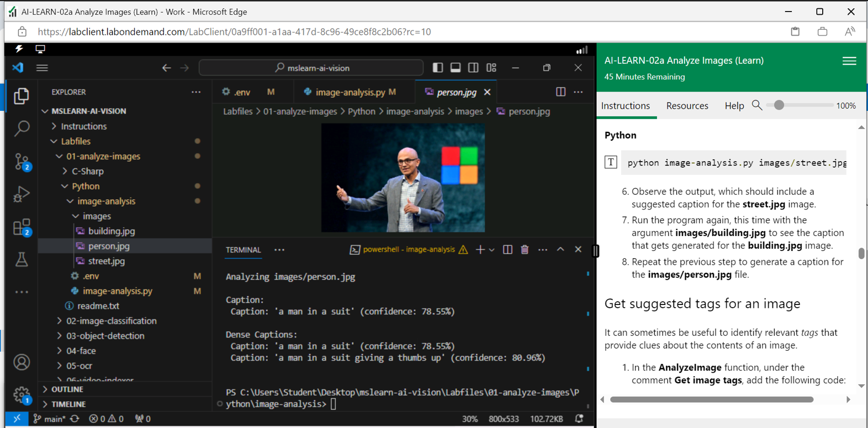Open Source Control view with badge
Image resolution: width=868 pixels, height=428 pixels.
[22, 162]
